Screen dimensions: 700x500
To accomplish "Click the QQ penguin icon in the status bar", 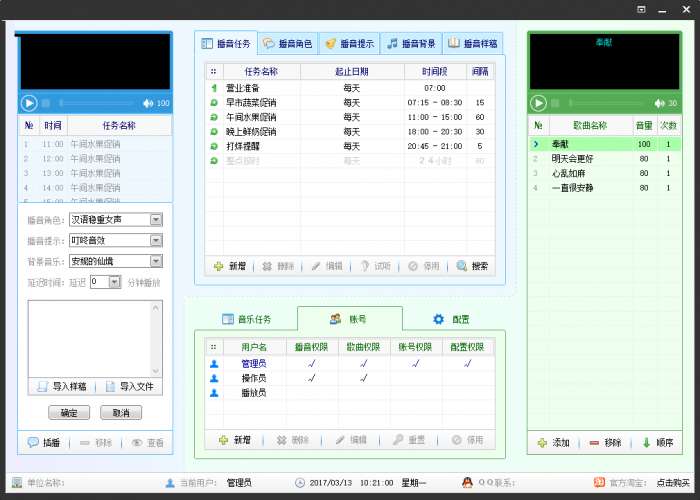I will click(x=467, y=483).
